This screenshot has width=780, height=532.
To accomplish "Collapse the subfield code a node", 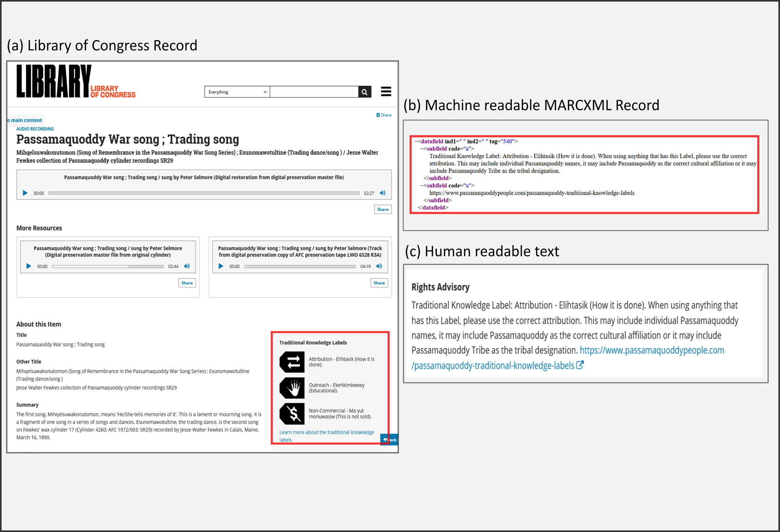I will (x=421, y=149).
